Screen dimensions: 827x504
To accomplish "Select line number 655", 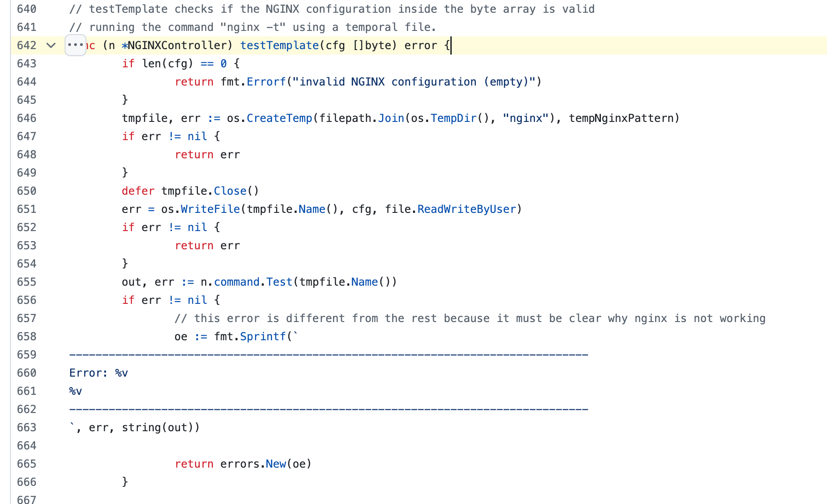I will [x=26, y=282].
